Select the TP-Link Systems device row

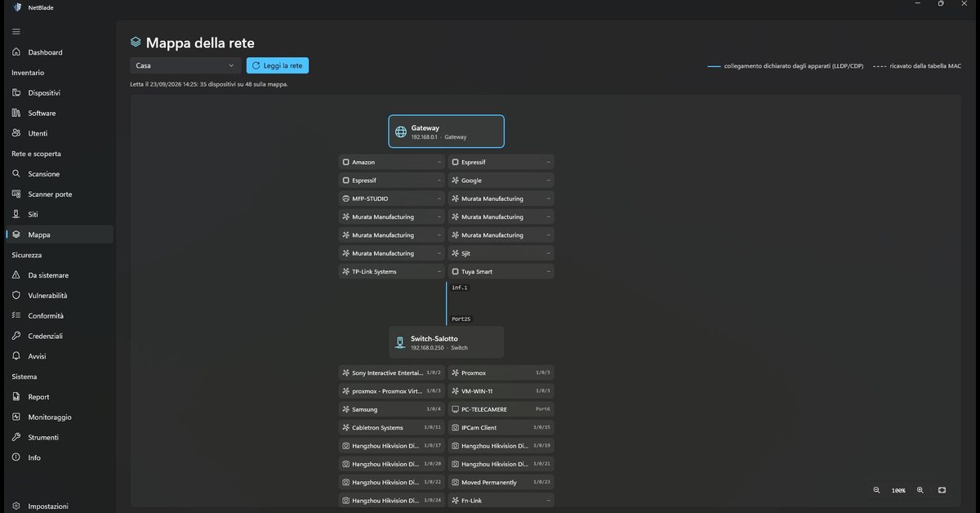[x=392, y=271]
